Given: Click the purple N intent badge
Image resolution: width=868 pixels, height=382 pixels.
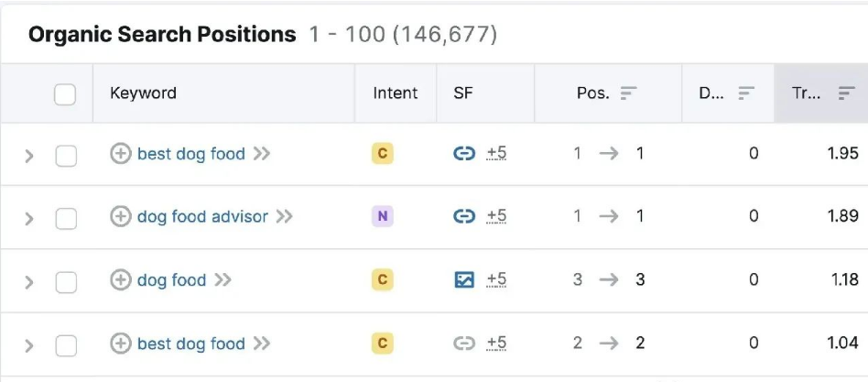Looking at the screenshot, I should [x=382, y=216].
